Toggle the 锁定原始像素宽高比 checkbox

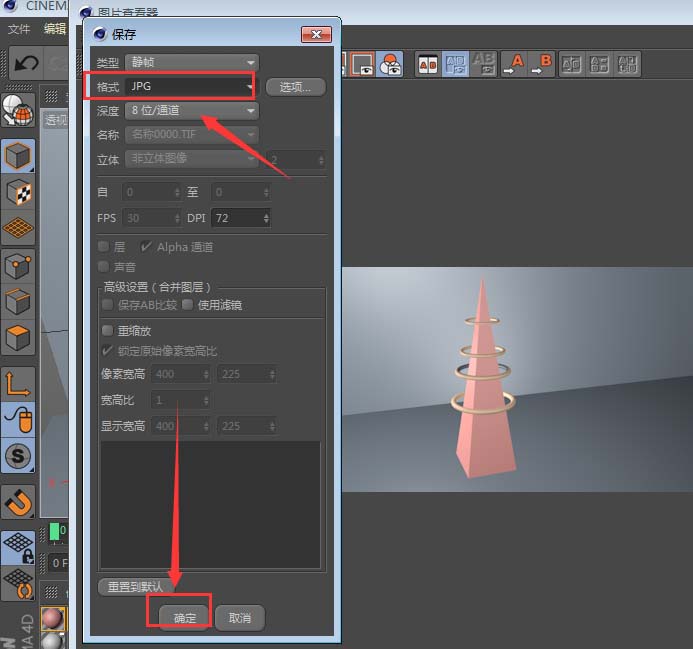108,351
